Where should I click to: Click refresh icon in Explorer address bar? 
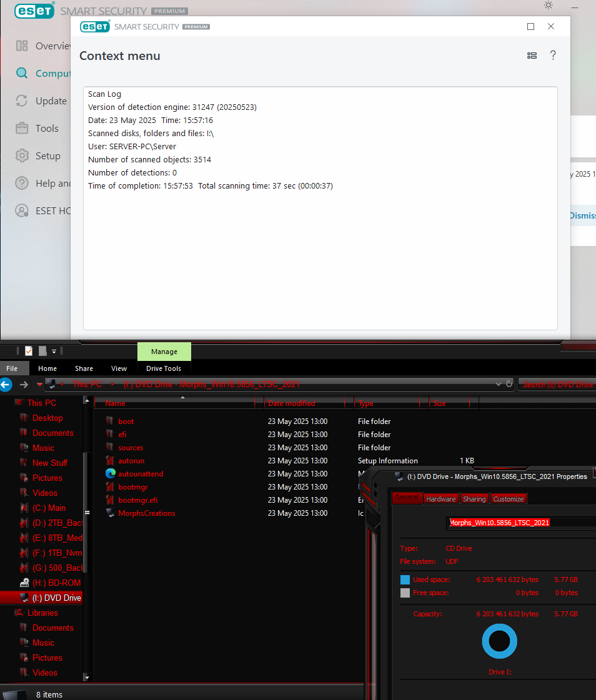509,384
